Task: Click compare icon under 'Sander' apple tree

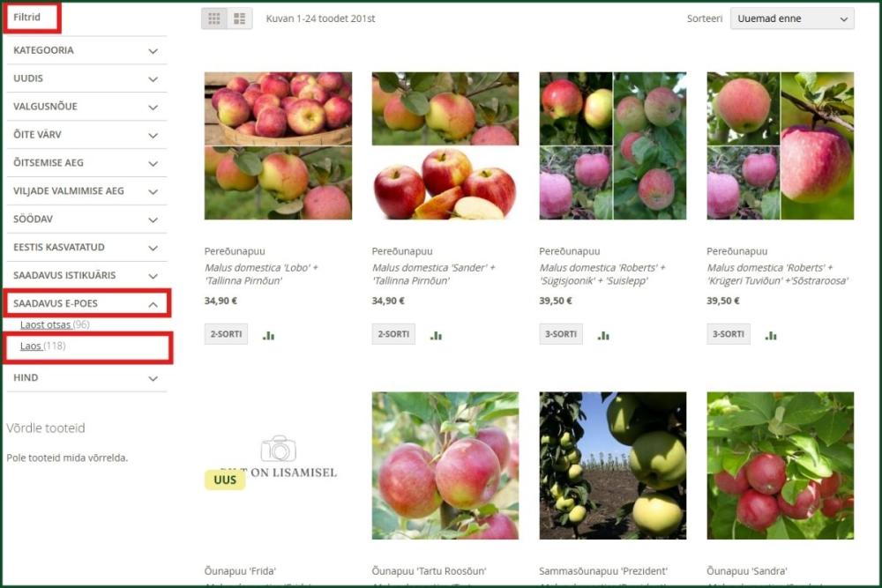Action: (x=437, y=336)
